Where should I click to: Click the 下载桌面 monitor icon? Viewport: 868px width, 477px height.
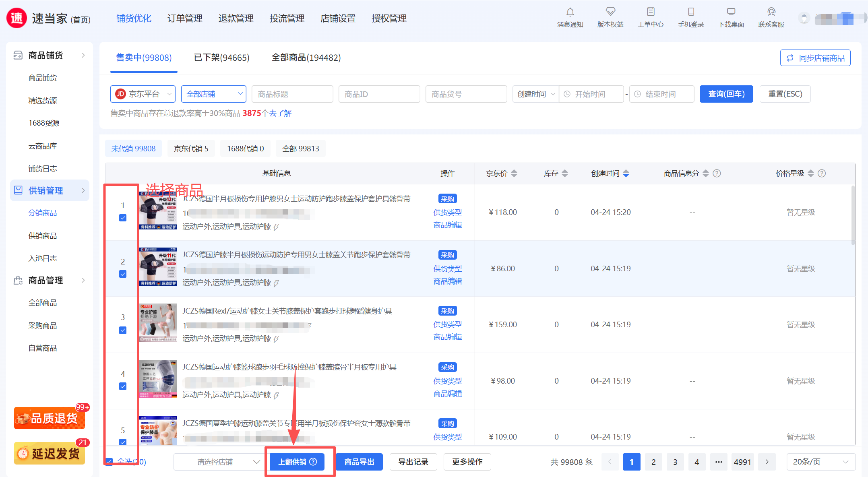731,12
